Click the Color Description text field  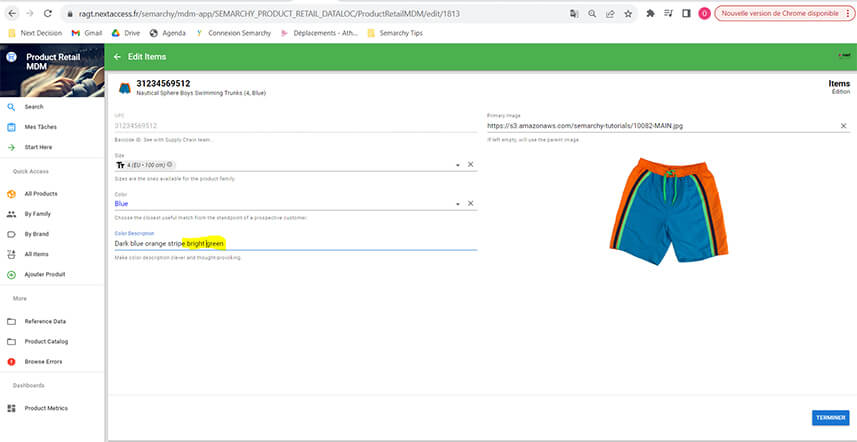tap(296, 244)
